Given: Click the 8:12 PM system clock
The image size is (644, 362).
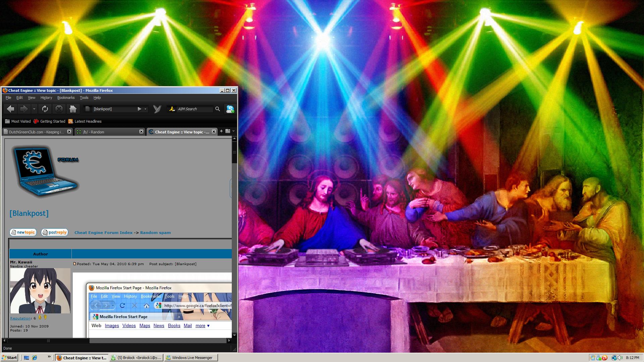Looking at the screenshot, I should 632,358.
